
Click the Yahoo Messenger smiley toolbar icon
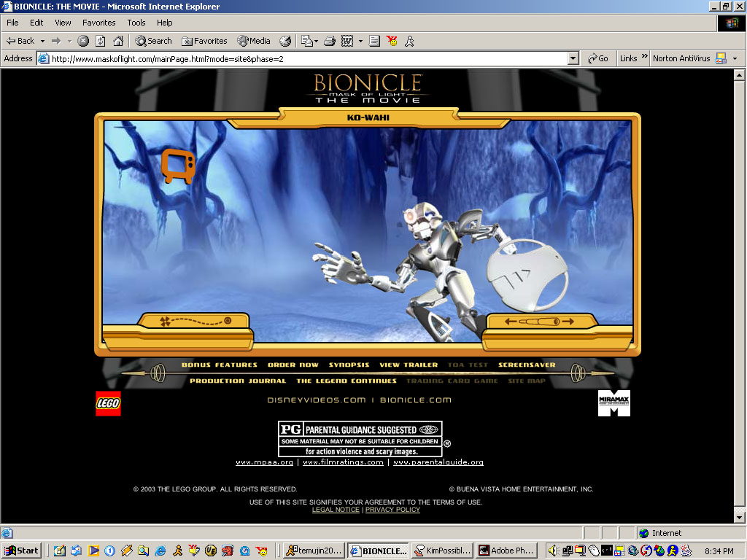click(392, 41)
